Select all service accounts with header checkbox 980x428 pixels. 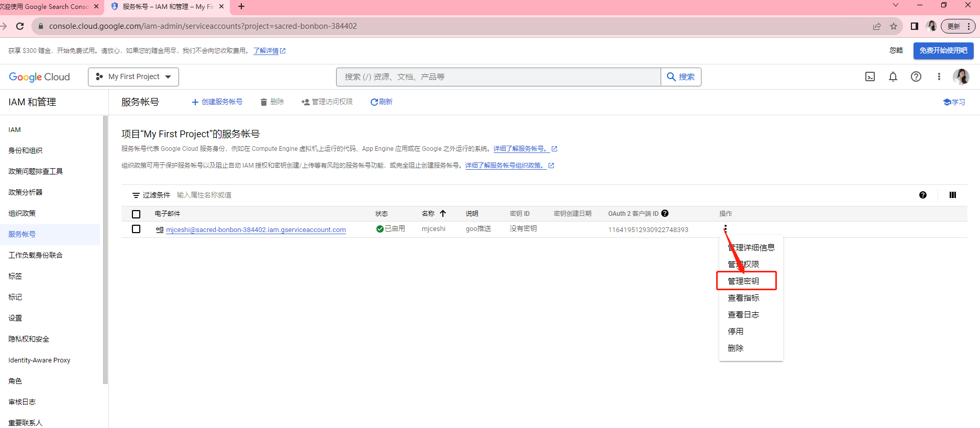pos(136,214)
